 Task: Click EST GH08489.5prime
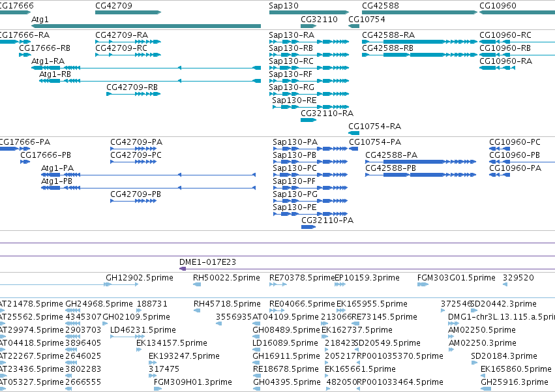point(256,337)
